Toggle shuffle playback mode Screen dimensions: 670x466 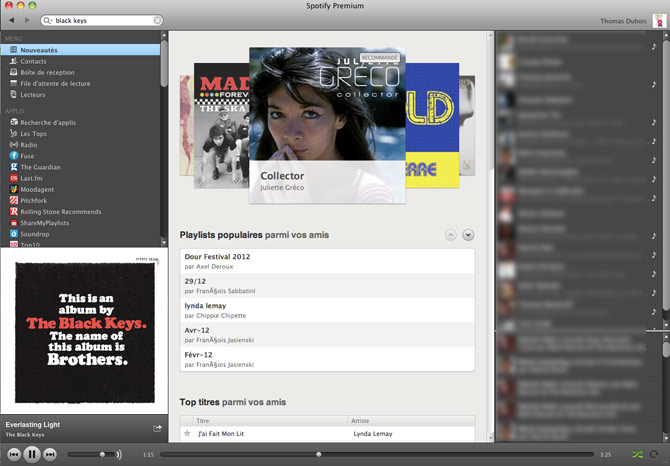point(637,454)
